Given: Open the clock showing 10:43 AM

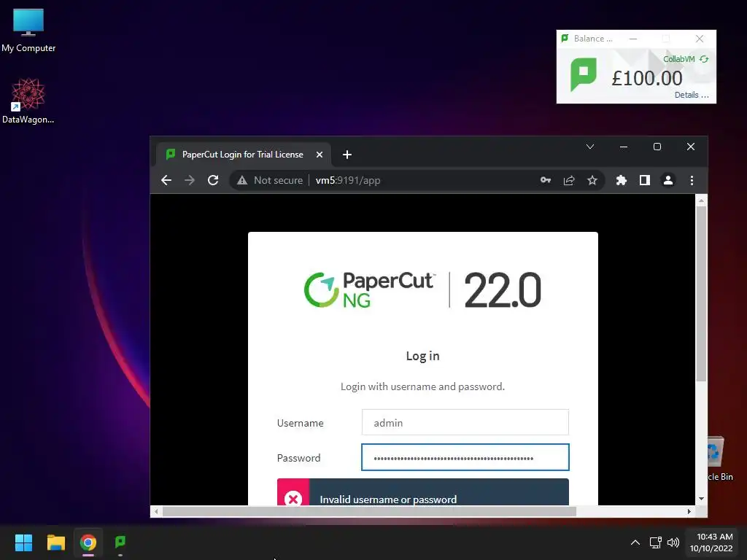Looking at the screenshot, I should [711, 542].
